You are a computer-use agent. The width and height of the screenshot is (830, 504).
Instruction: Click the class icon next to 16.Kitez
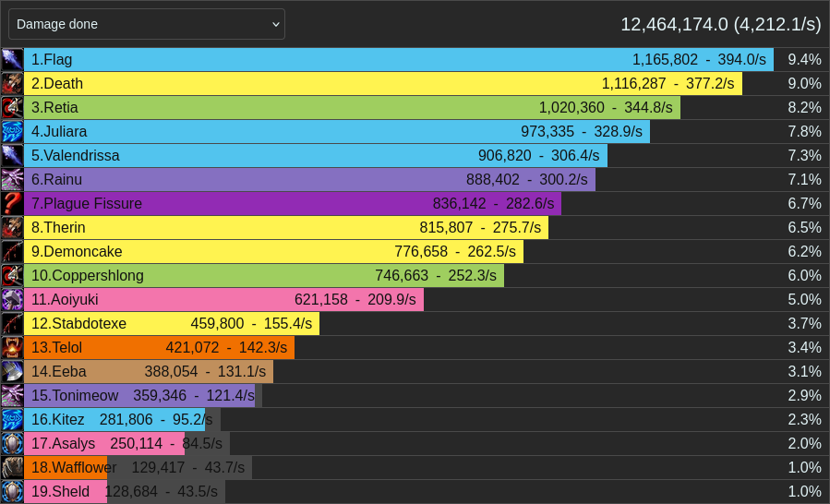(x=12, y=419)
